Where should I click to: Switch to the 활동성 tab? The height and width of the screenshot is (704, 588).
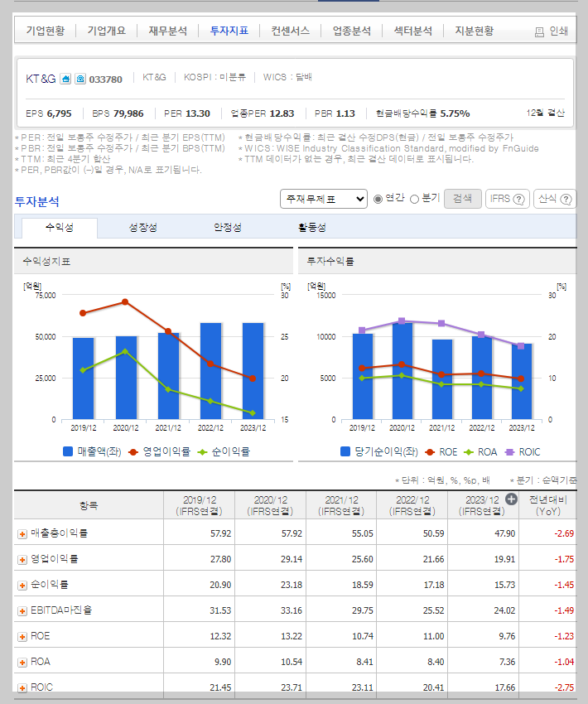click(312, 228)
